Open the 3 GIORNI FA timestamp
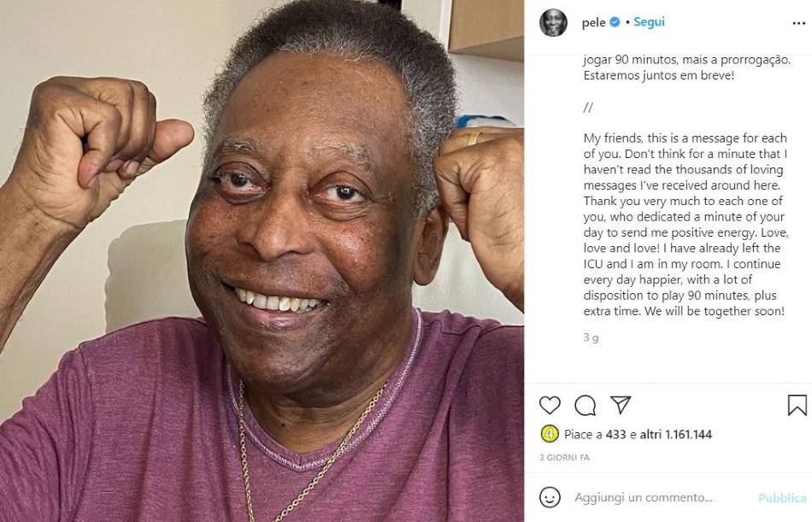Screen dimensions: 812x522 pyautogui.click(x=564, y=457)
